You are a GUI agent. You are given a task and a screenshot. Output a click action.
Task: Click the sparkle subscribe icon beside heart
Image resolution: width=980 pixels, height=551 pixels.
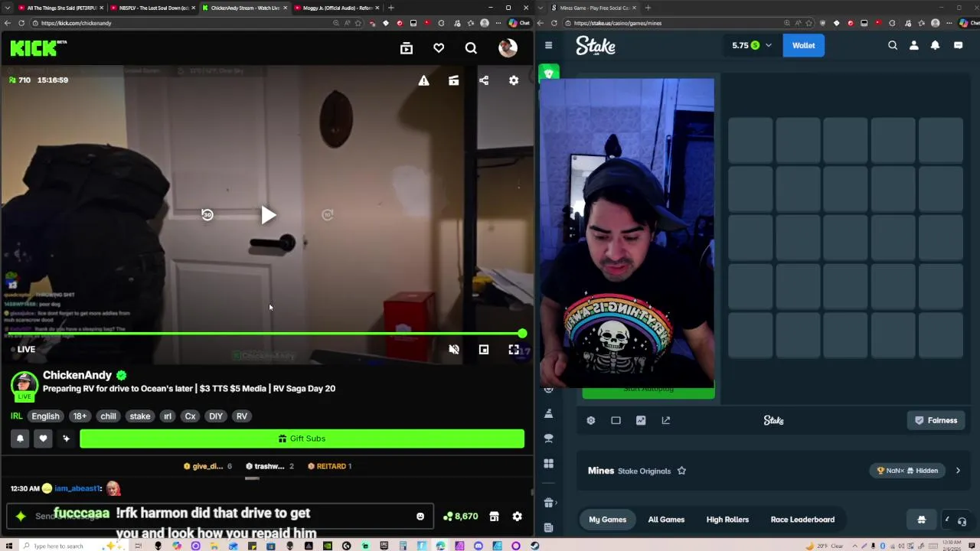pos(66,439)
